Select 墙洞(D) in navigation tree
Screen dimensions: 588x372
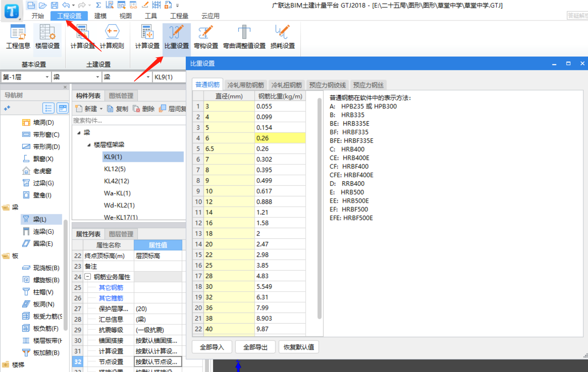pos(38,122)
